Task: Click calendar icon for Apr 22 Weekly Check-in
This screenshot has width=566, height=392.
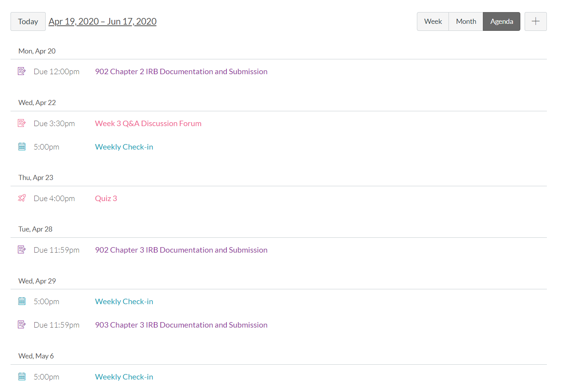Action: tap(22, 146)
